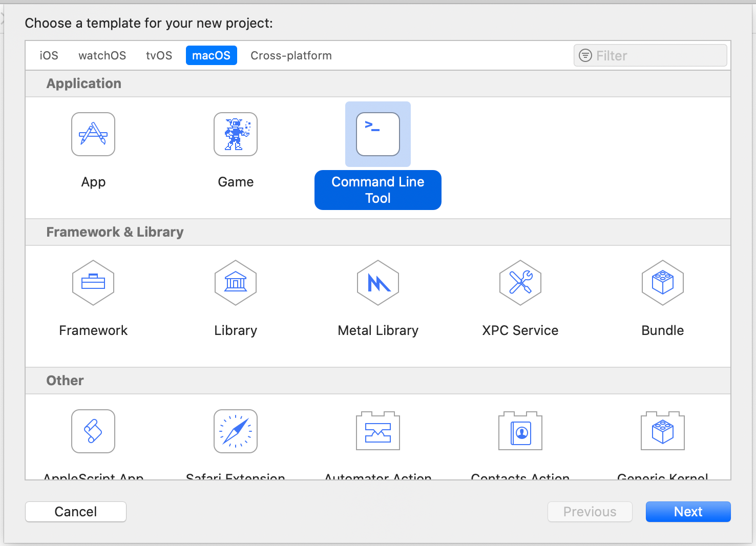
Task: Select the Library template icon
Action: pos(236,283)
